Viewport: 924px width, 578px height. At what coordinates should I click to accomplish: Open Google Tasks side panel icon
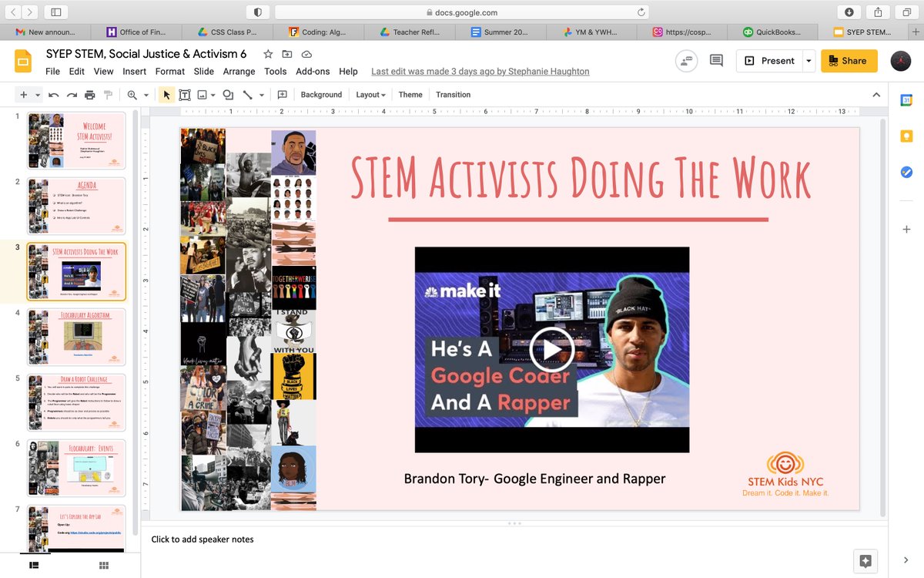pos(906,173)
